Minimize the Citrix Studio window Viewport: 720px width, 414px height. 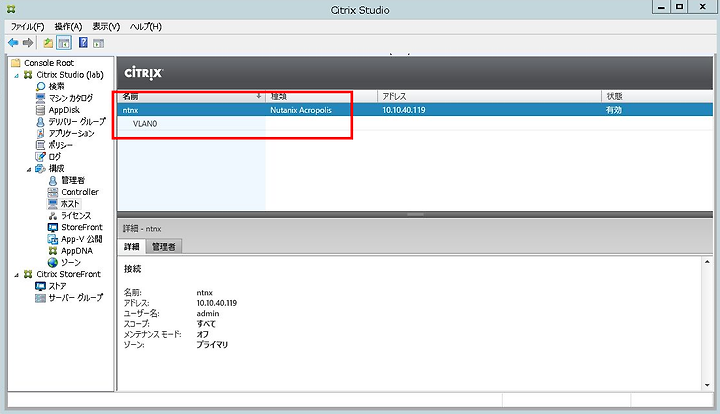tap(661, 7)
